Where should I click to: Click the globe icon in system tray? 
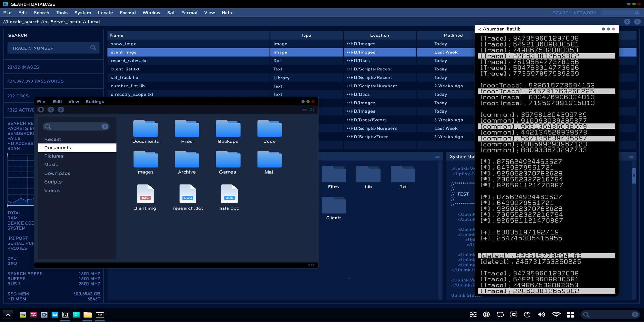pyautogui.click(x=486, y=314)
